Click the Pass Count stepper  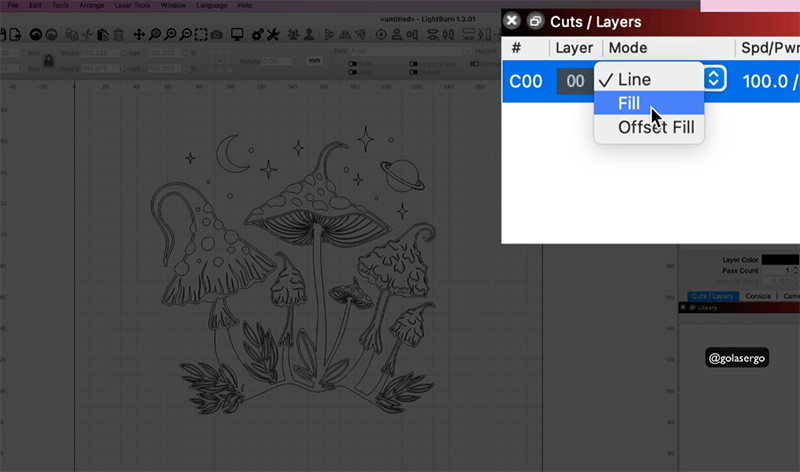pyautogui.click(x=796, y=271)
